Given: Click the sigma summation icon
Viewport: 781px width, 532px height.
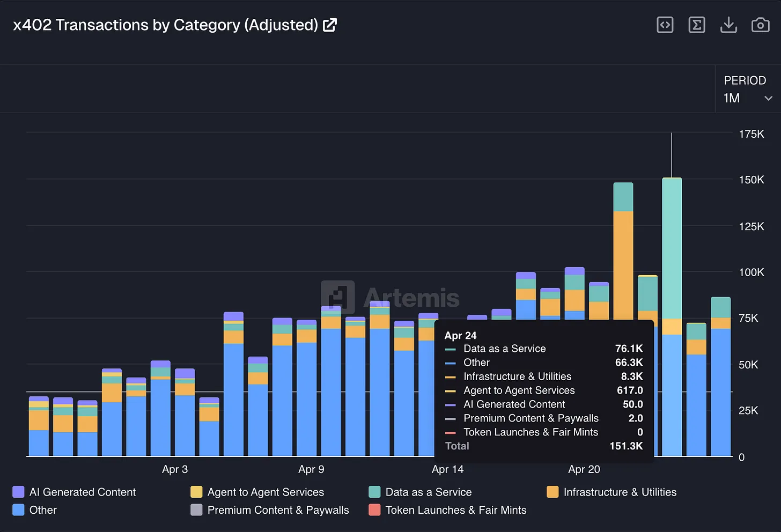Looking at the screenshot, I should click(x=696, y=25).
